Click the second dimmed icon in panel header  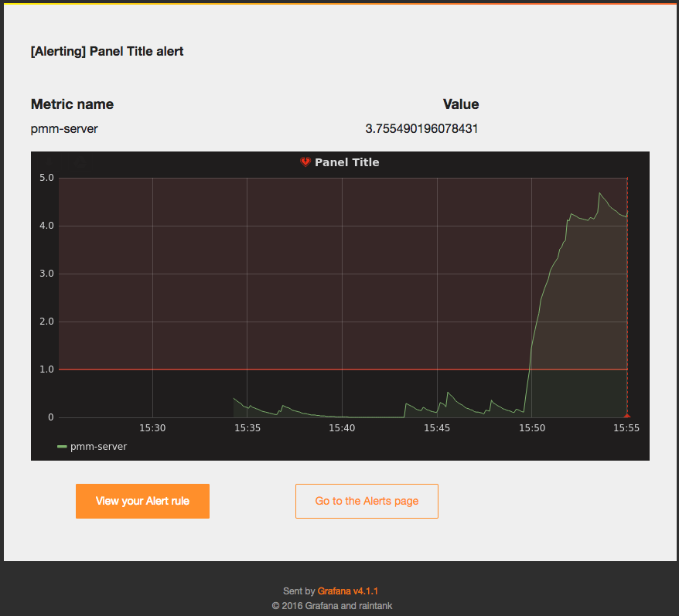80,162
